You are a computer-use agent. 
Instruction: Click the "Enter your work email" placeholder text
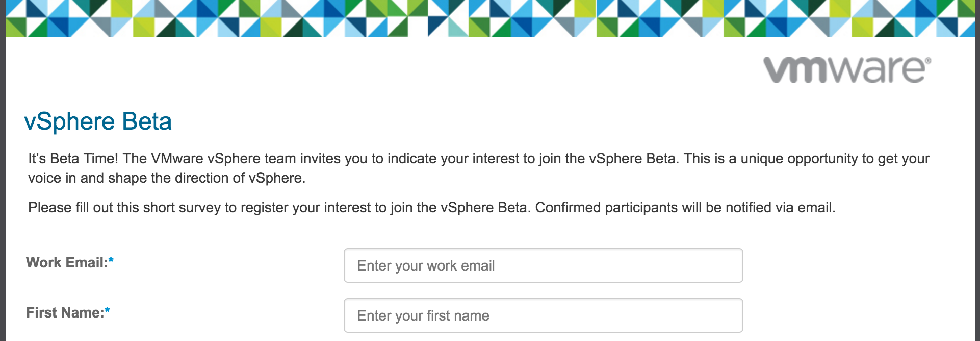pos(426,266)
